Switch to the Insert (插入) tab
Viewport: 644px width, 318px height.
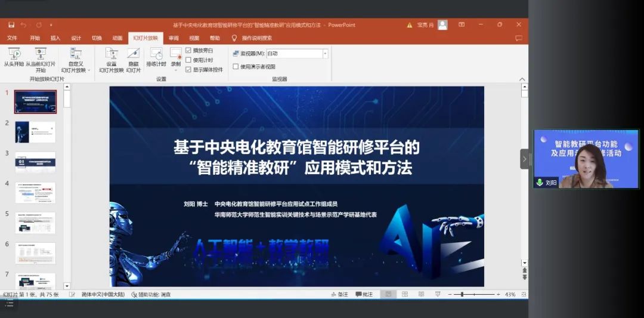[55, 38]
